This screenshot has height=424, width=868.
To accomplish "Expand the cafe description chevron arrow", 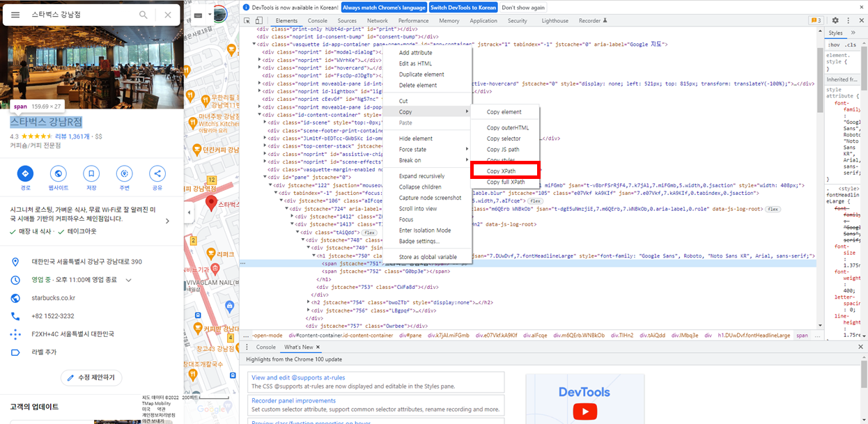I will 167,221.
